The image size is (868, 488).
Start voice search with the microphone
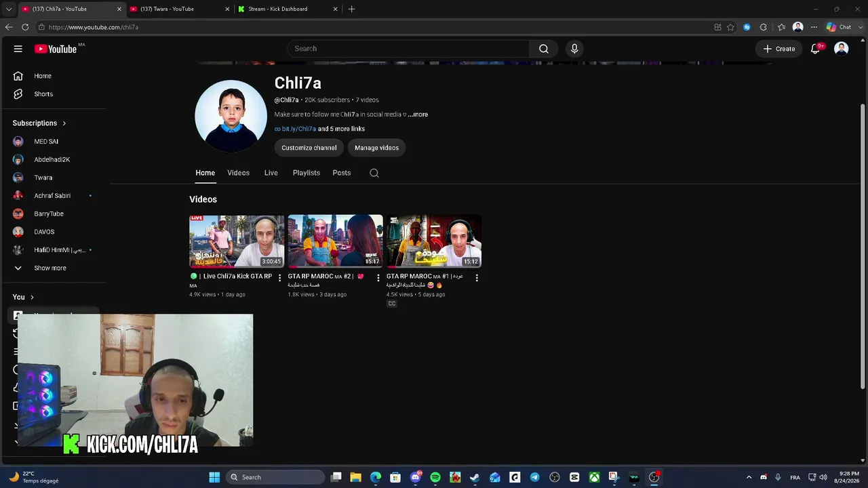tap(574, 49)
